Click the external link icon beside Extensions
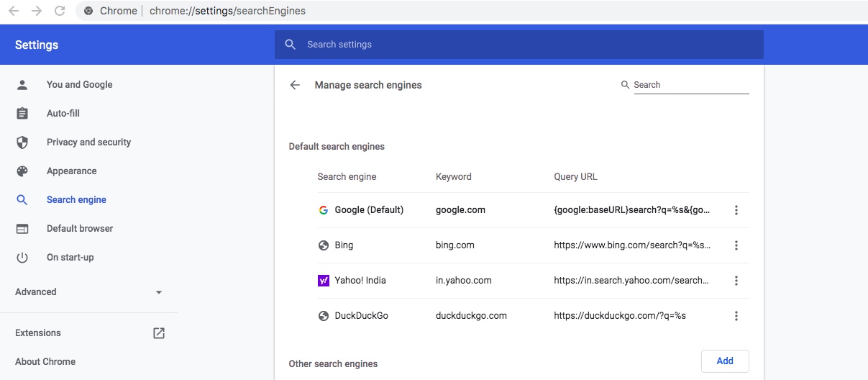The height and width of the screenshot is (380, 868). pyautogui.click(x=159, y=332)
